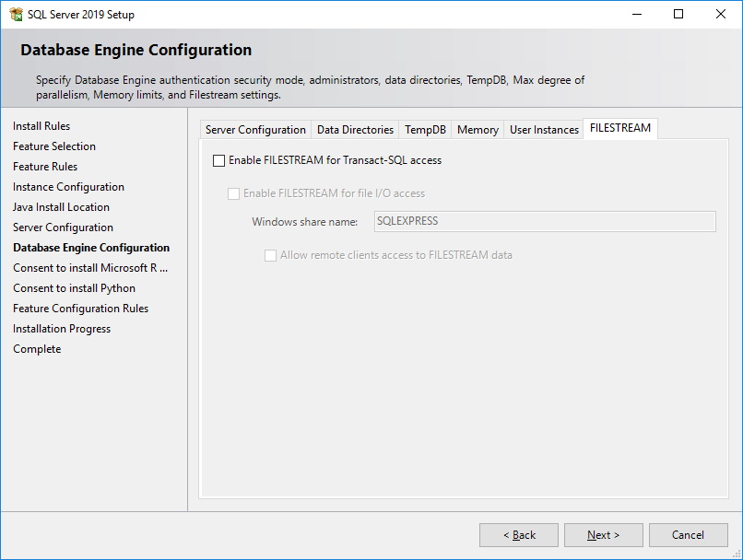Close the SQL Server 2019 Setup window
743x560 pixels.
(x=721, y=14)
